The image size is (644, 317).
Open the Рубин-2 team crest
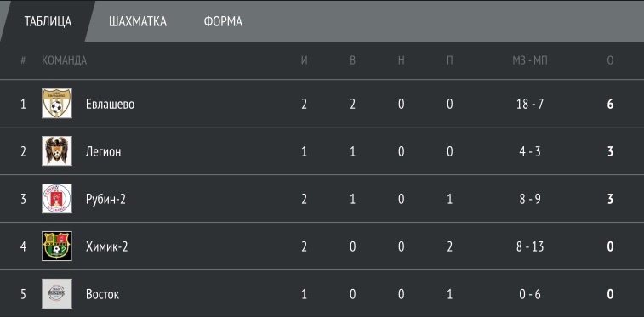57,199
